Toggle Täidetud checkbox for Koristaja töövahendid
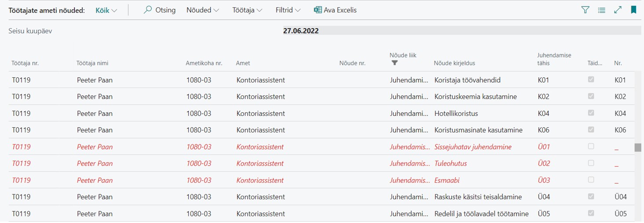This screenshot has height=223, width=644. pos(591,79)
